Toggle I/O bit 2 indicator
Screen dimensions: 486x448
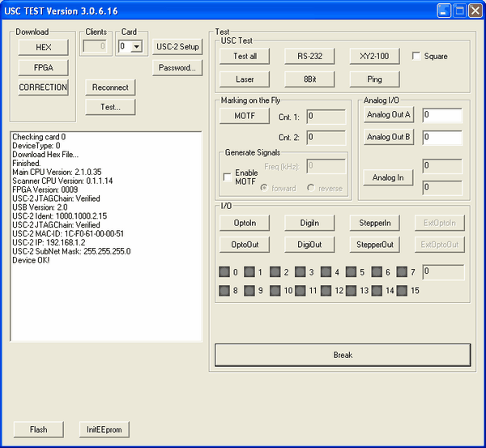(275, 271)
